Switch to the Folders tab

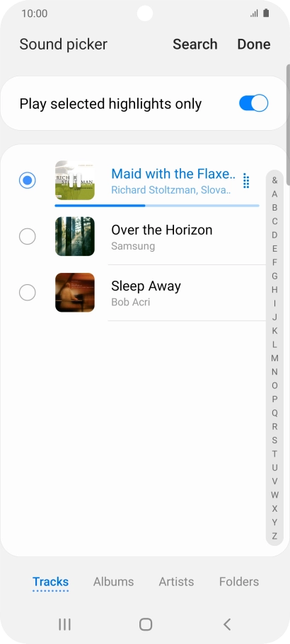click(239, 582)
